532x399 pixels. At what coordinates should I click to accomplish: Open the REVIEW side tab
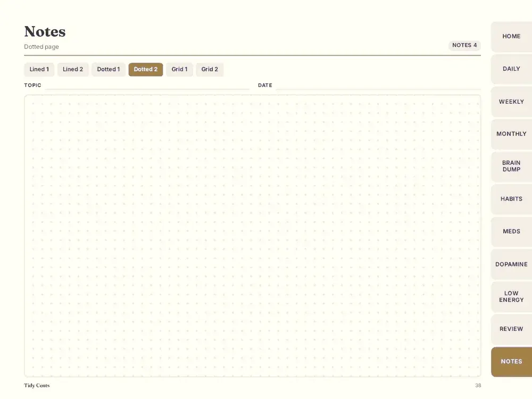pyautogui.click(x=511, y=329)
